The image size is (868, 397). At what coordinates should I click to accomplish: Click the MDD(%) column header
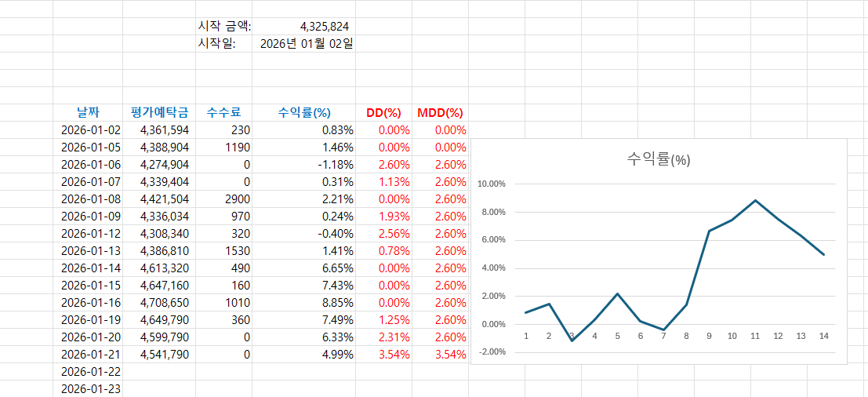[x=440, y=113]
